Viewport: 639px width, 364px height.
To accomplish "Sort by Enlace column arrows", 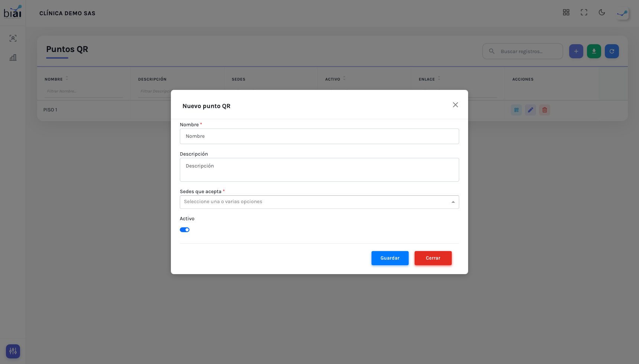I will coord(439,78).
